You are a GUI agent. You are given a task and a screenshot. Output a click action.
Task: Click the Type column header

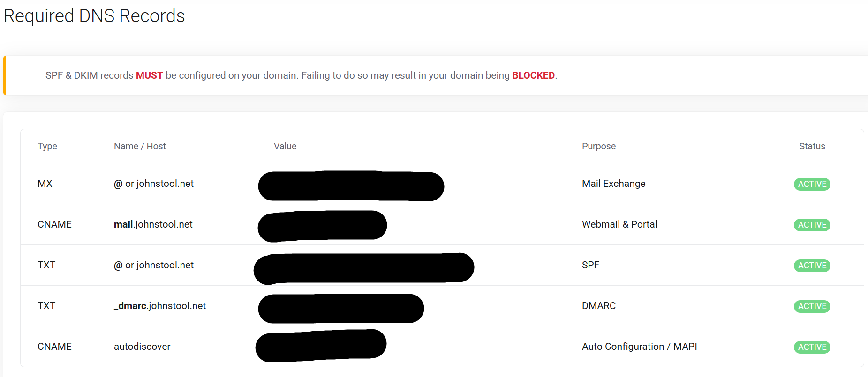[x=47, y=146]
